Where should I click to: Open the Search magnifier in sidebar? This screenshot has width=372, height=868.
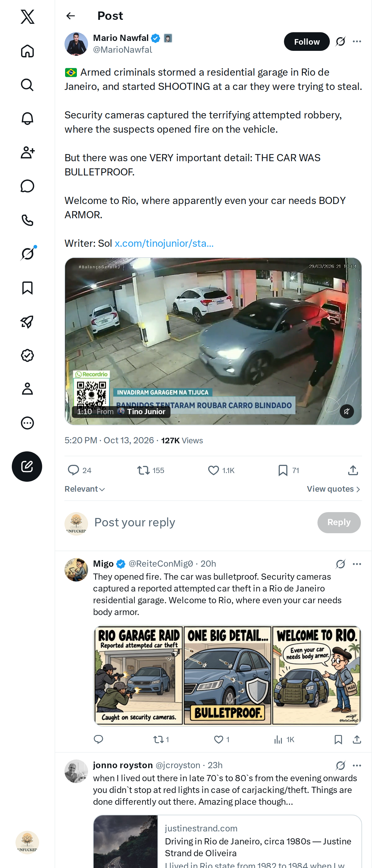coord(27,85)
